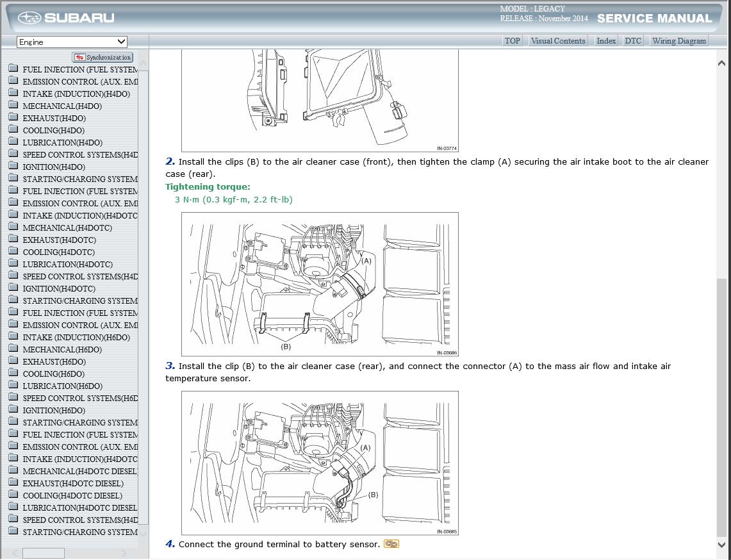731x560 pixels.
Task: Select SPEED CONTROL SYSTEMS(H6D entry
Action: pyautogui.click(x=80, y=398)
